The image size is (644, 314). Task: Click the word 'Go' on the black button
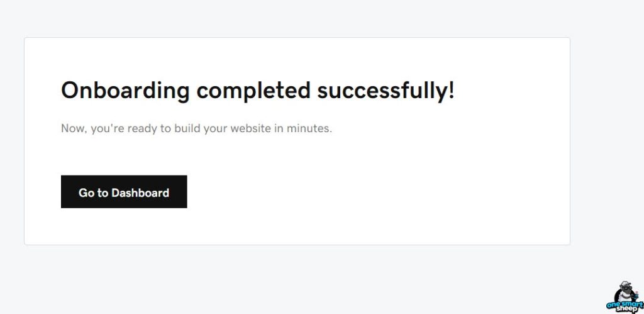86,193
